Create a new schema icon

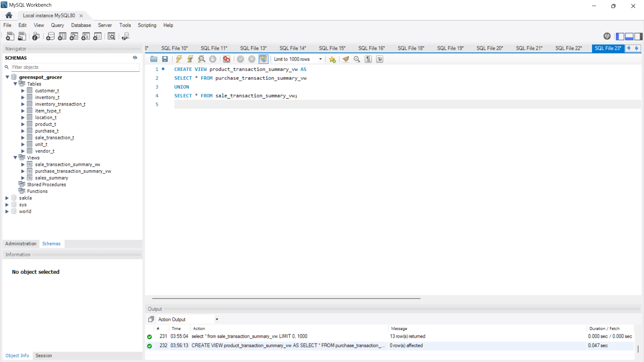coord(50,36)
